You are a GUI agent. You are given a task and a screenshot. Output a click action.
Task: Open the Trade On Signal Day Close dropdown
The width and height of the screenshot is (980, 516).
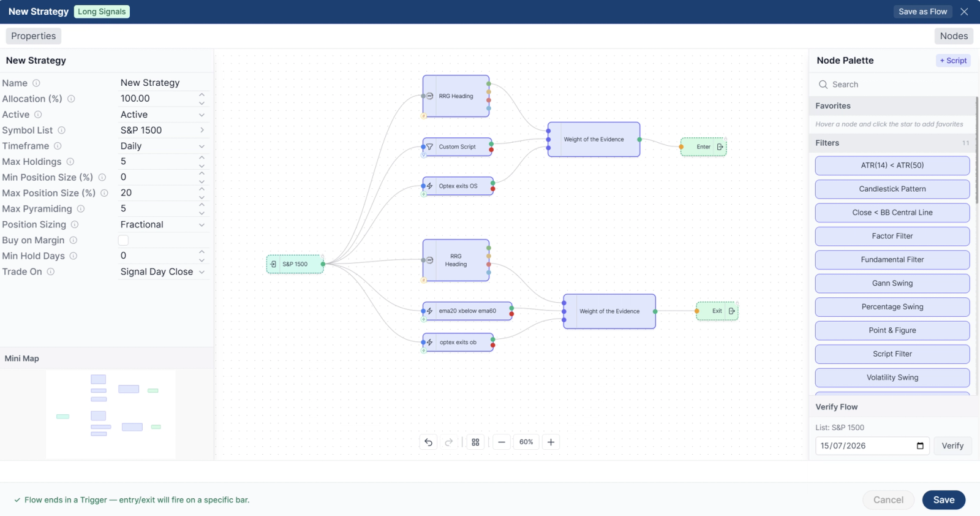(164, 271)
